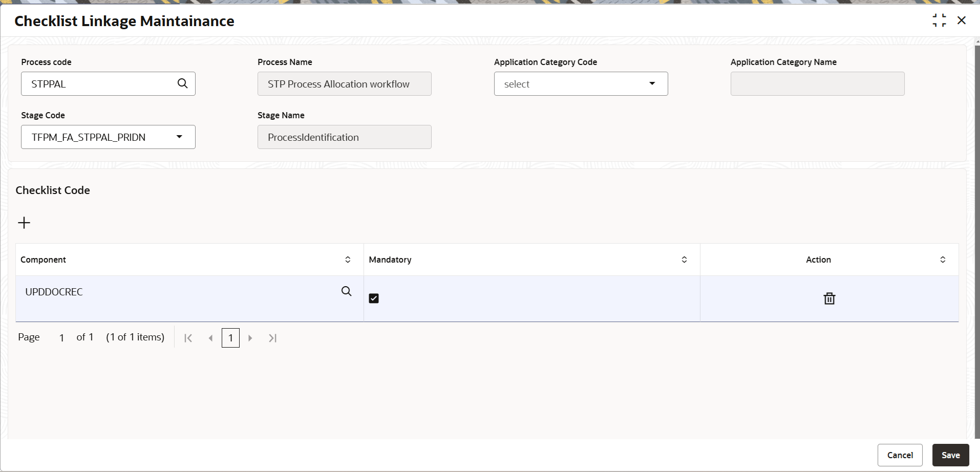The height and width of the screenshot is (472, 980).
Task: Advance to next page arrow icon
Action: point(250,337)
